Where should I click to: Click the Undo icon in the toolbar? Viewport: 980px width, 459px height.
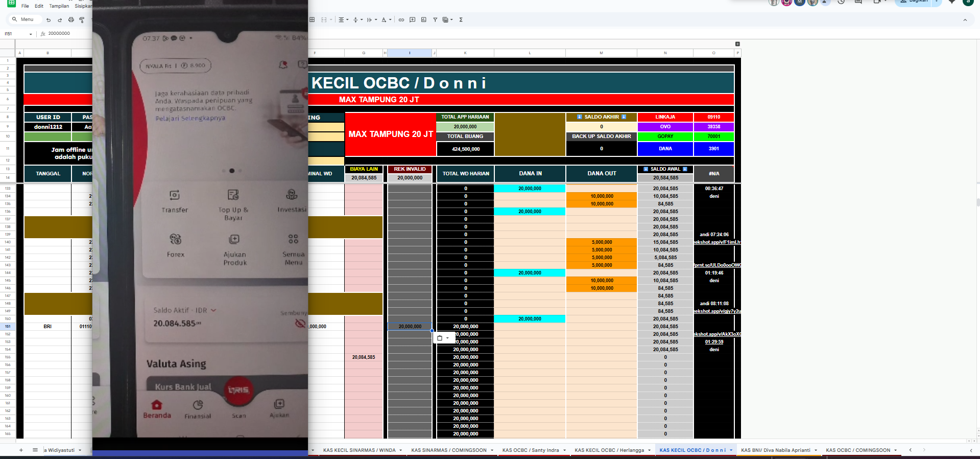tap(49, 20)
